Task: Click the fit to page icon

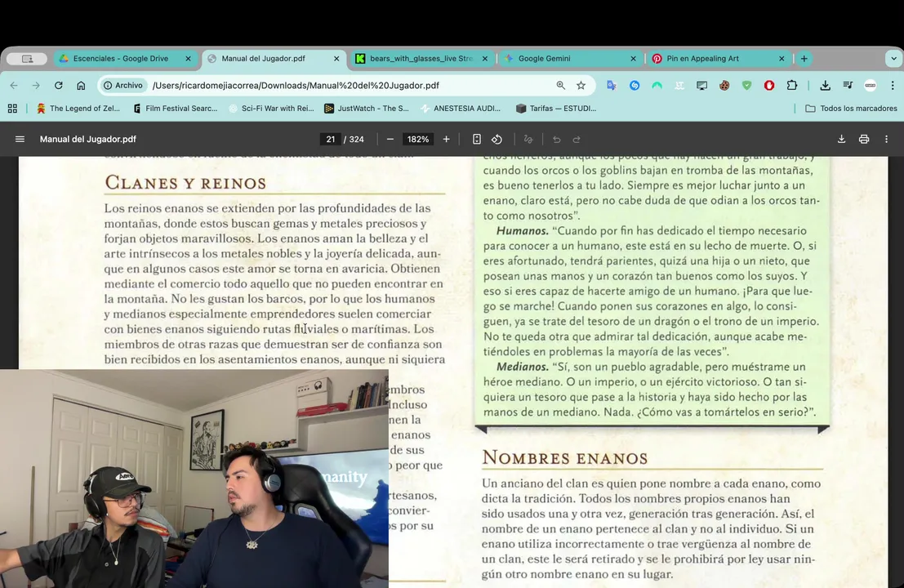Action: pos(477,139)
